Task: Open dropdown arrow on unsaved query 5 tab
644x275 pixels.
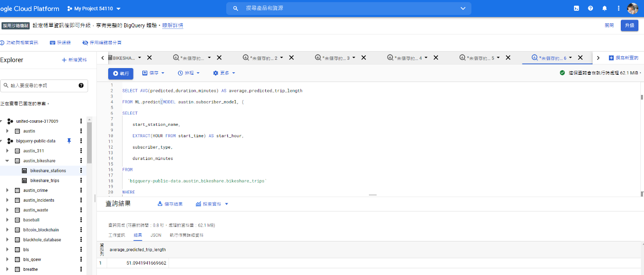Action: [499, 58]
